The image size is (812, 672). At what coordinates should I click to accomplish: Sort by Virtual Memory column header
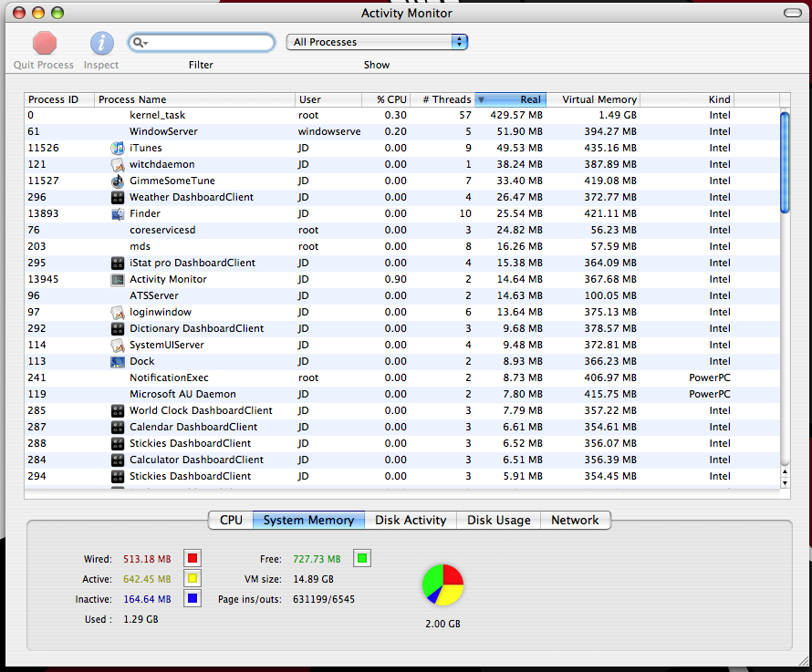[593, 99]
